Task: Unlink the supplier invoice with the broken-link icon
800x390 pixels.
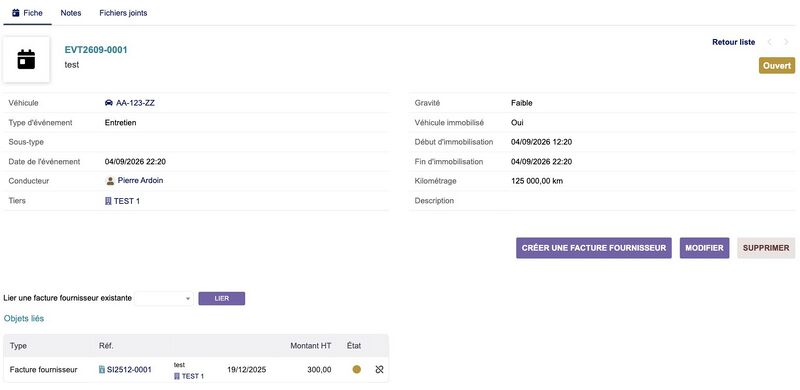Action: pyautogui.click(x=379, y=370)
